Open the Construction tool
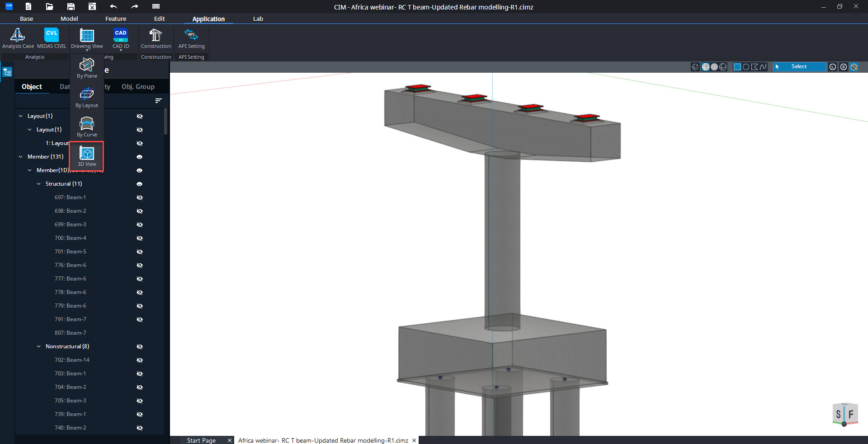This screenshot has height=444, width=868. [x=156, y=39]
